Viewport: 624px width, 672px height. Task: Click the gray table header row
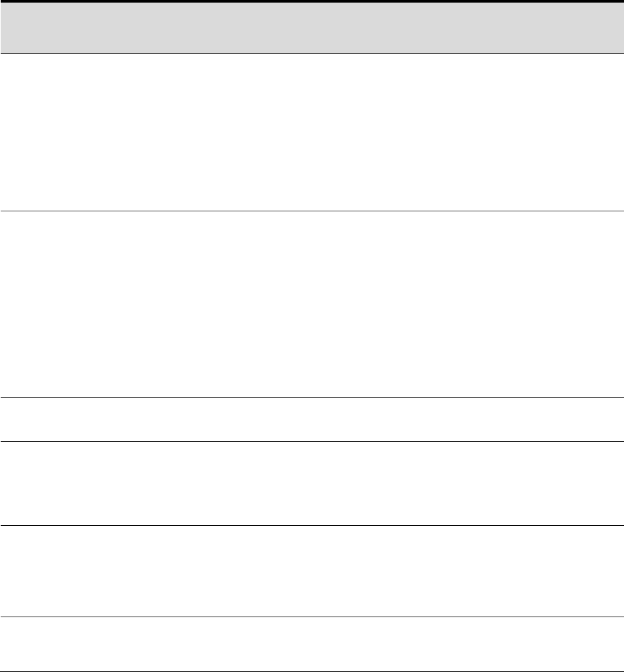pyautogui.click(x=312, y=28)
